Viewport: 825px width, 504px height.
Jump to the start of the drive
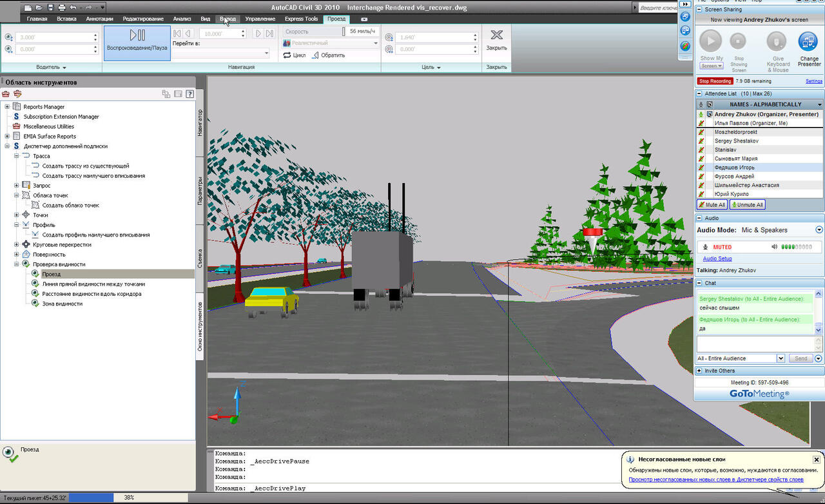tap(177, 34)
